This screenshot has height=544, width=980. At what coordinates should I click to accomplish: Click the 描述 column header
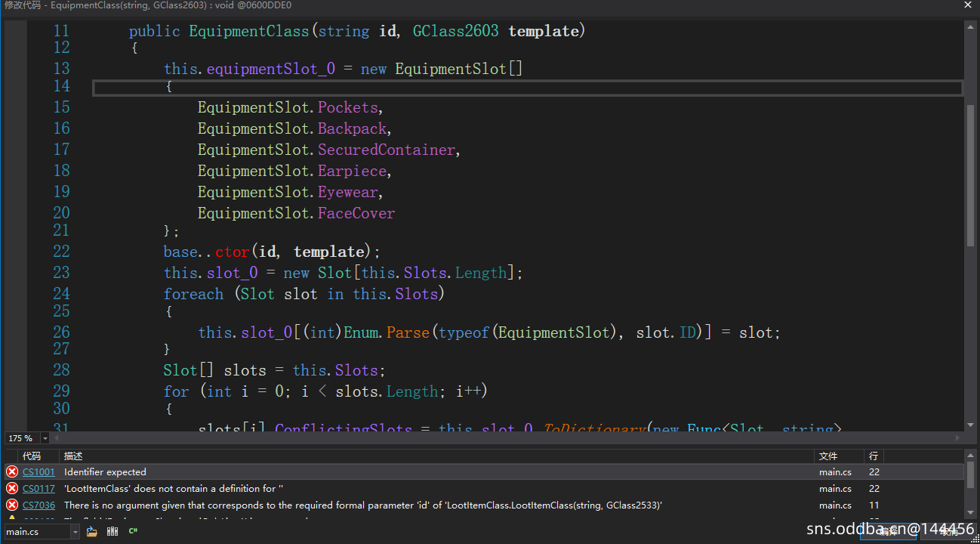click(73, 456)
